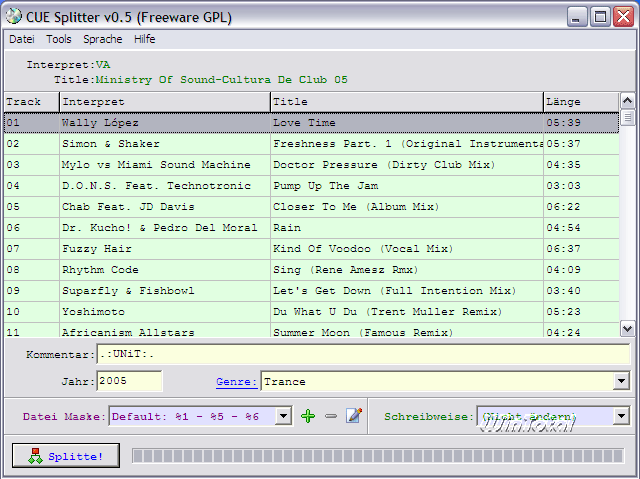The width and height of the screenshot is (640, 479).
Task: Expand the Genre dropdown showing Trance
Action: point(621,381)
